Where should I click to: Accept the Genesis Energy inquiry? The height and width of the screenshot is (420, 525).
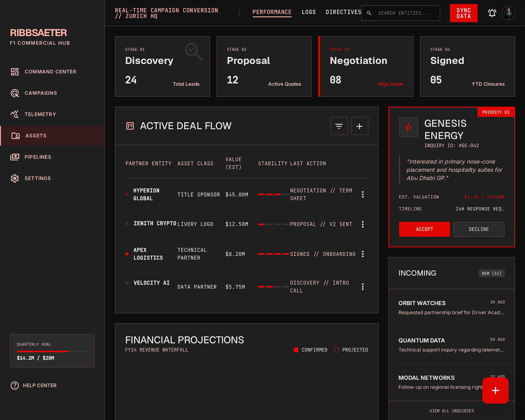coord(424,229)
